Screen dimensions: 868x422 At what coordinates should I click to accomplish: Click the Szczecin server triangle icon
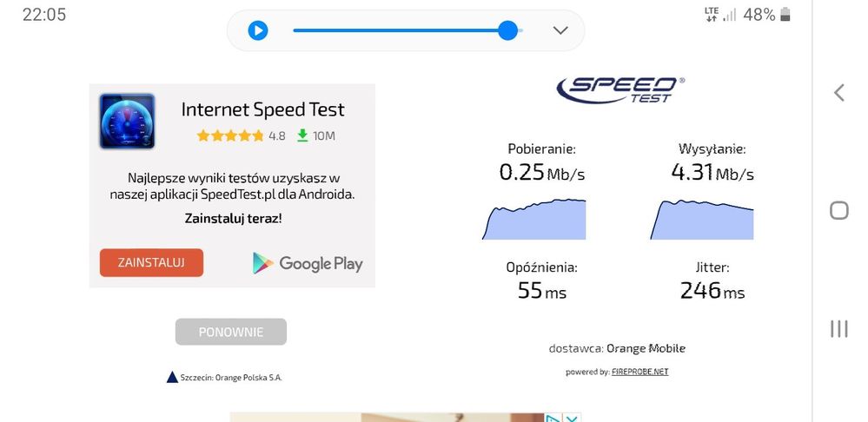point(172,377)
